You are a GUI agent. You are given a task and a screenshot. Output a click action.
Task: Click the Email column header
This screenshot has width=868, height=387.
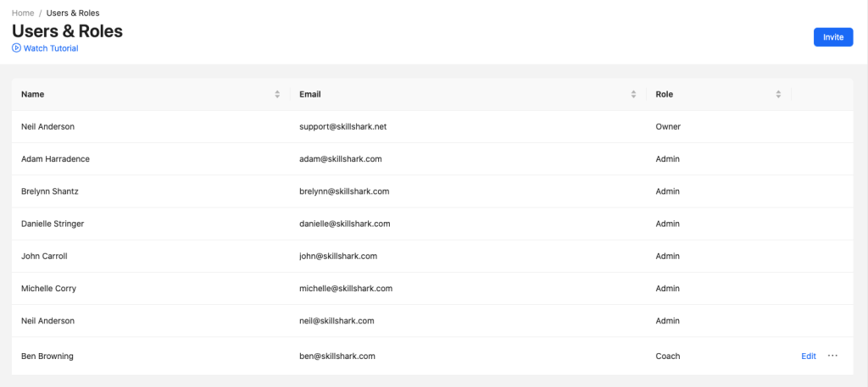(310, 94)
